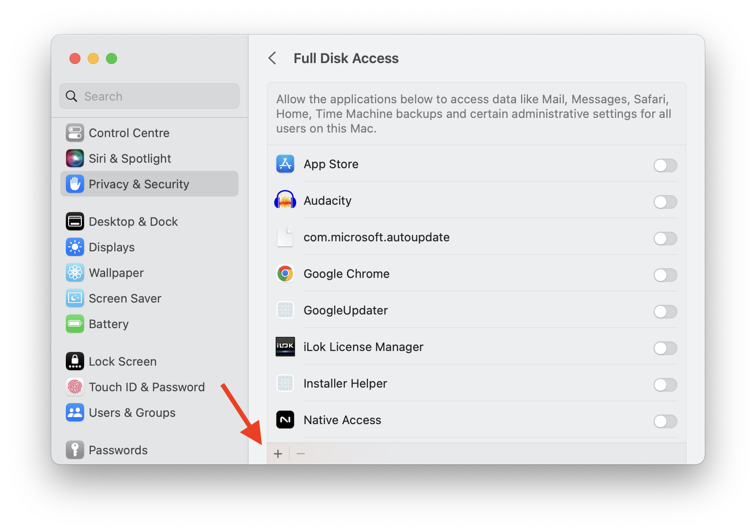This screenshot has height=532, width=756.
Task: Open Users & Groups settings
Action: coord(132,413)
